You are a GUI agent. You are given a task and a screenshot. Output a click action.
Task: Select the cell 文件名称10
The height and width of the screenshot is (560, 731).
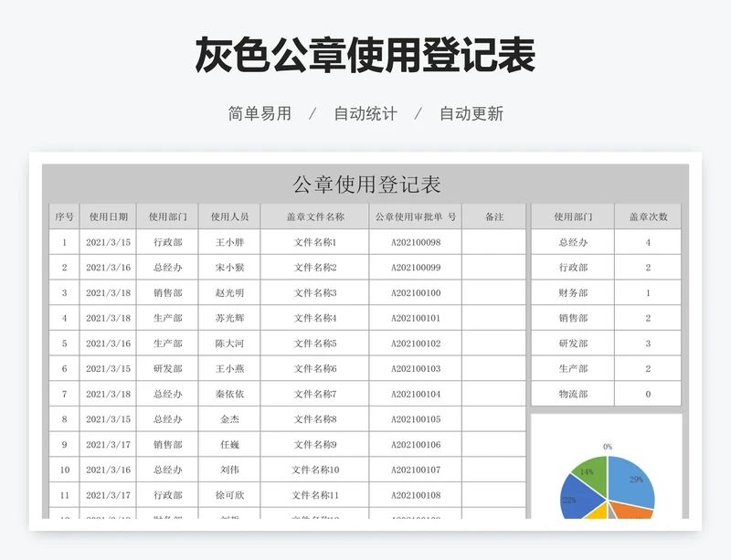click(315, 470)
